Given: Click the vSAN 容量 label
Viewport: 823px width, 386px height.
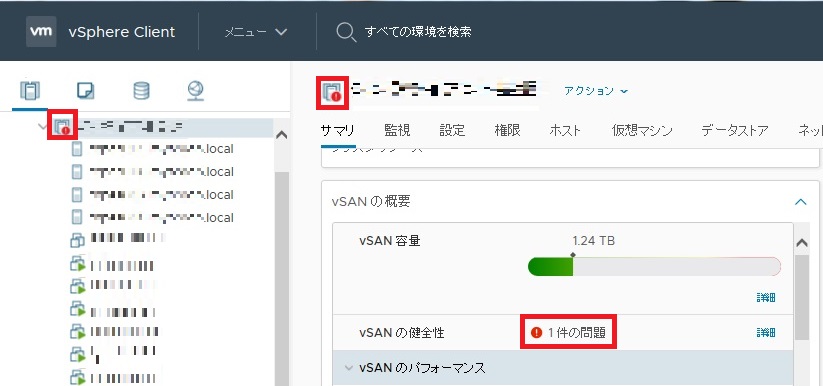Looking at the screenshot, I should [x=390, y=241].
